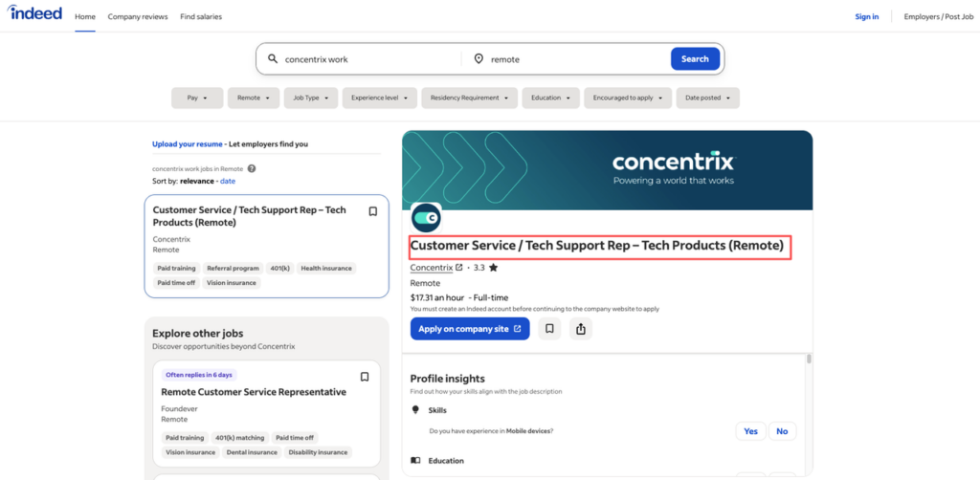
Task: Open the Education filter dropdown
Action: (550, 98)
